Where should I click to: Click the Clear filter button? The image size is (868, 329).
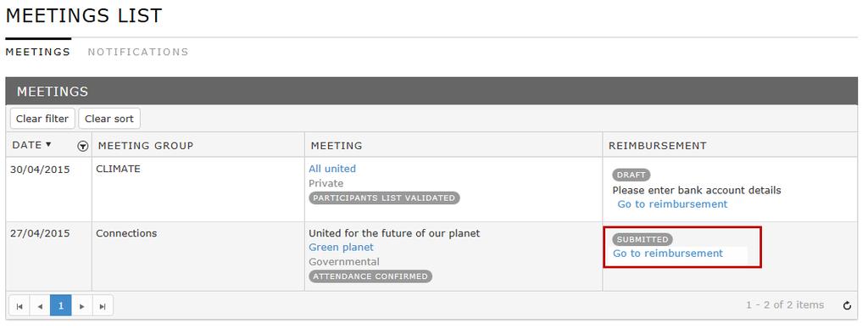coord(42,119)
